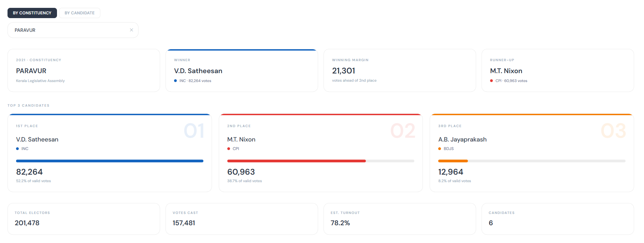Viewport: 644px width, 243px height.
Task: Select the Winning Margin 21,301 card
Action: (x=400, y=71)
